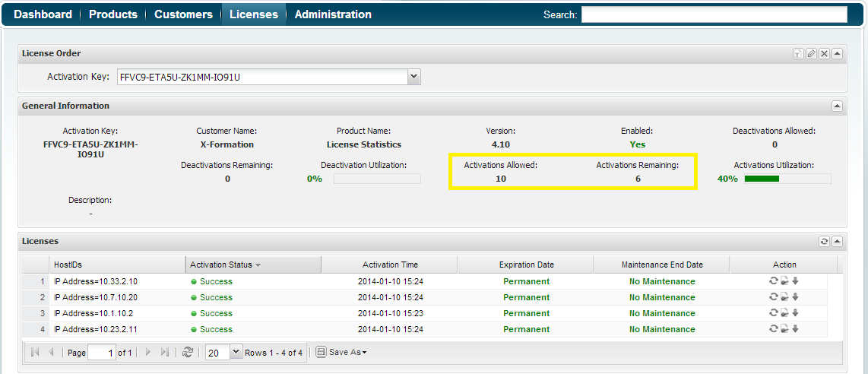Go to the Products tab
The height and width of the screenshot is (374, 868).
pos(113,14)
